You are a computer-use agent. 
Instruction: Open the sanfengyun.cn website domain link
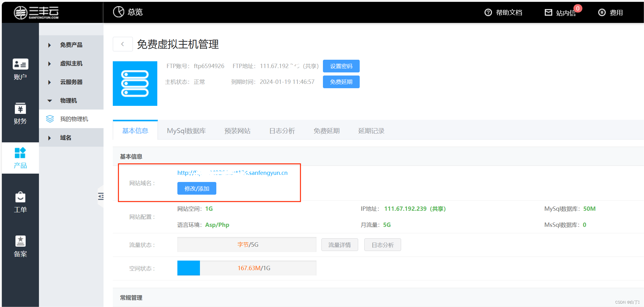click(232, 173)
